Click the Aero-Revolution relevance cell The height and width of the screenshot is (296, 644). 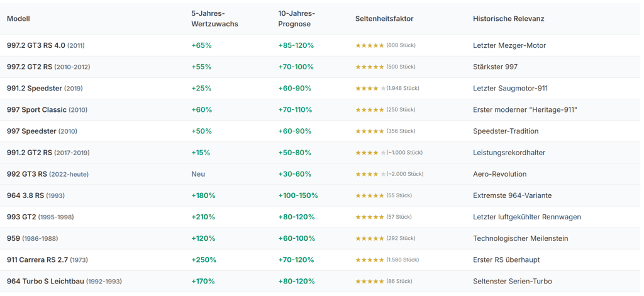(x=500, y=174)
